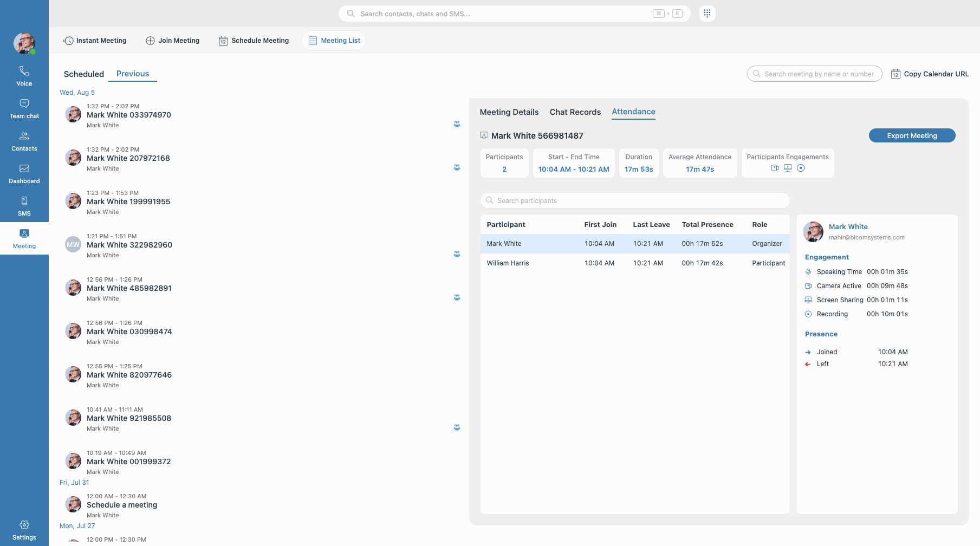980x546 pixels.
Task: Open Meeting section in sidebar
Action: click(24, 239)
